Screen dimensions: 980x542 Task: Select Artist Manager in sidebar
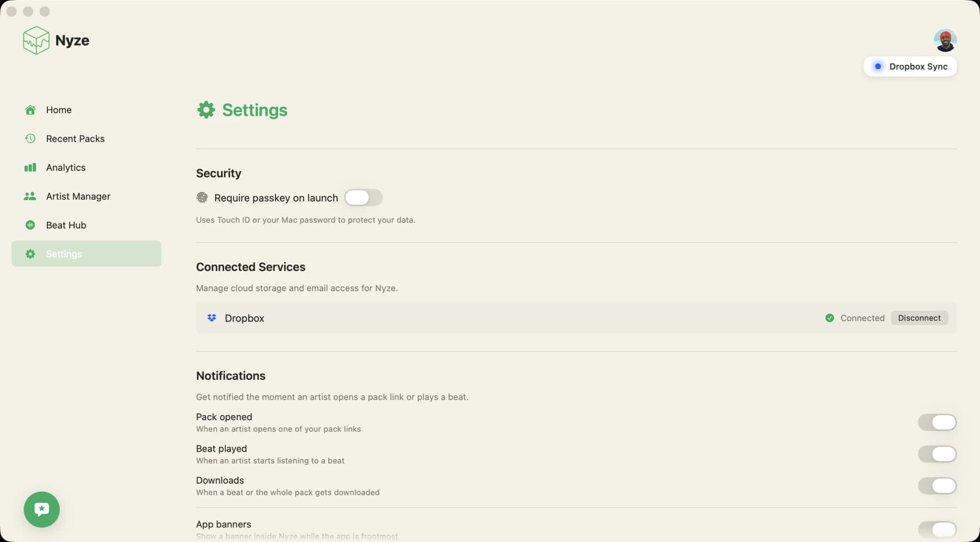[87, 196]
